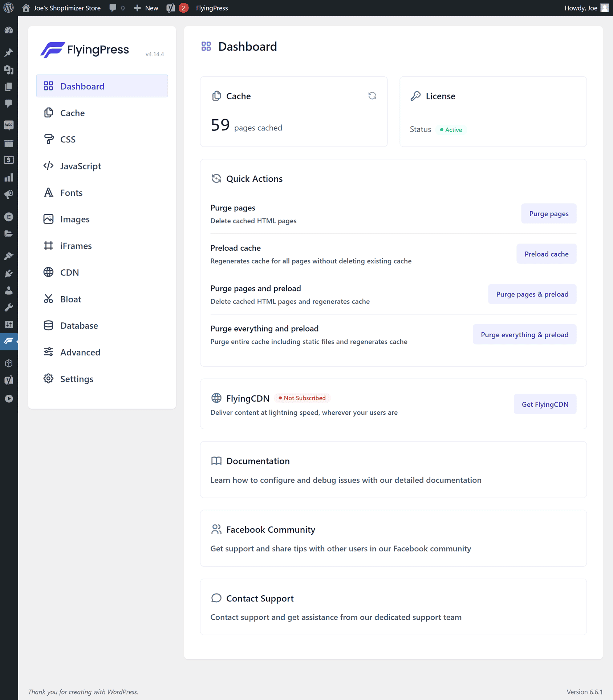Viewport: 613px width, 700px height.
Task: Open WP Settings sliders icon
Action: [9, 325]
